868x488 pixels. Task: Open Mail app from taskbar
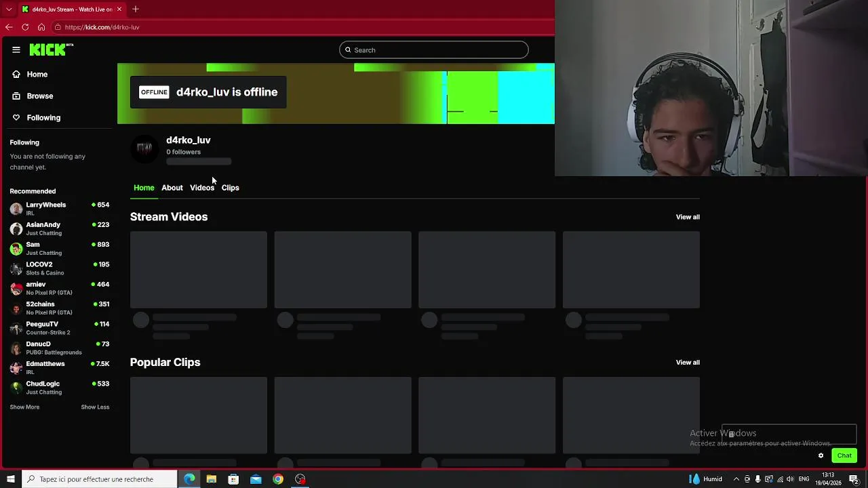(x=256, y=479)
